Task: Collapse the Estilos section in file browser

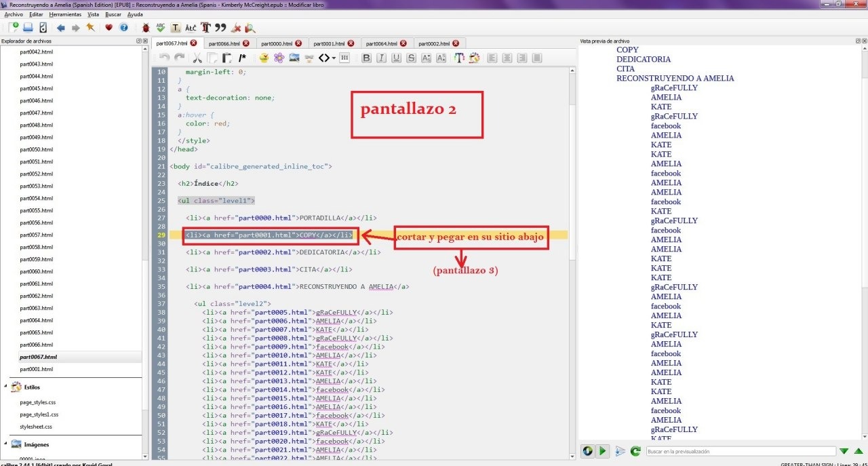Action: 6,387
